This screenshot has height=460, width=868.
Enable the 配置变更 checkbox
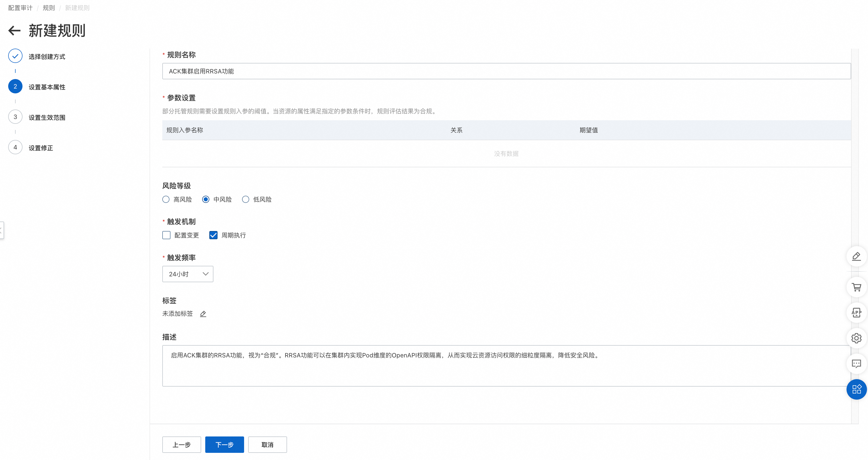[x=166, y=235]
